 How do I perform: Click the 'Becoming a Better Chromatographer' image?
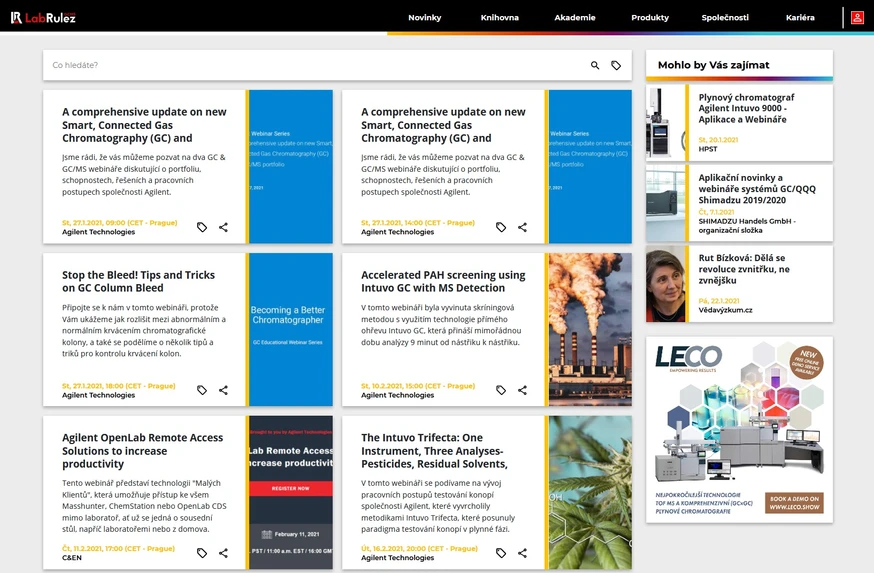[x=291, y=329]
